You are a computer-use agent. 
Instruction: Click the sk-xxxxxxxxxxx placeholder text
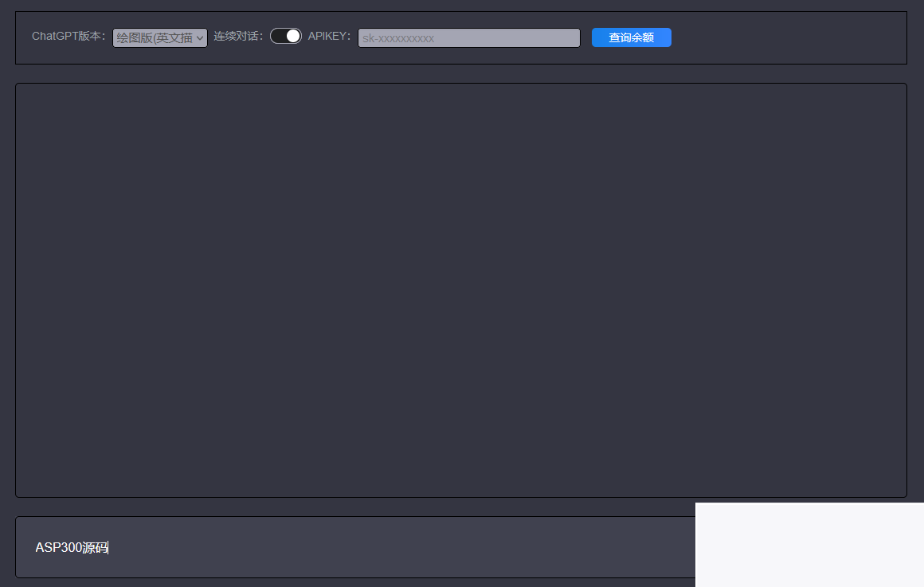pos(398,37)
